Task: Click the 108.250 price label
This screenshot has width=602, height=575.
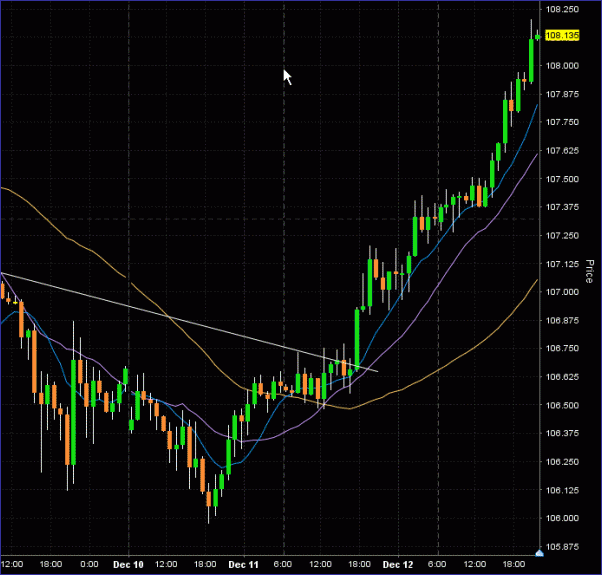Action: [562, 9]
